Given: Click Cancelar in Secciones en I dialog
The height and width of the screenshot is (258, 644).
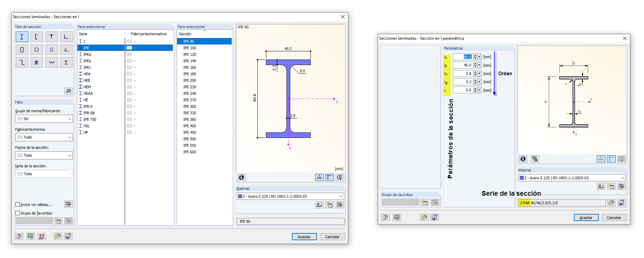Looking at the screenshot, I should (x=332, y=237).
